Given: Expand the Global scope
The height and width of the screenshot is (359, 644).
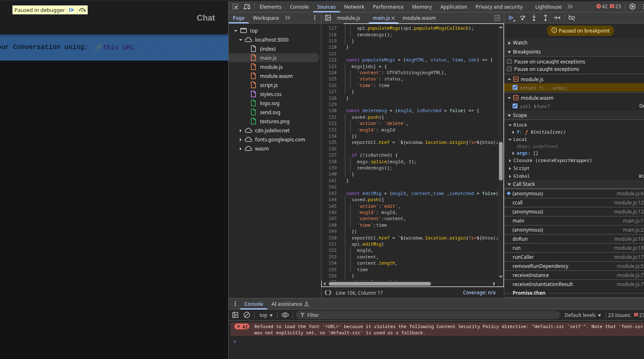Looking at the screenshot, I should coord(510,176).
